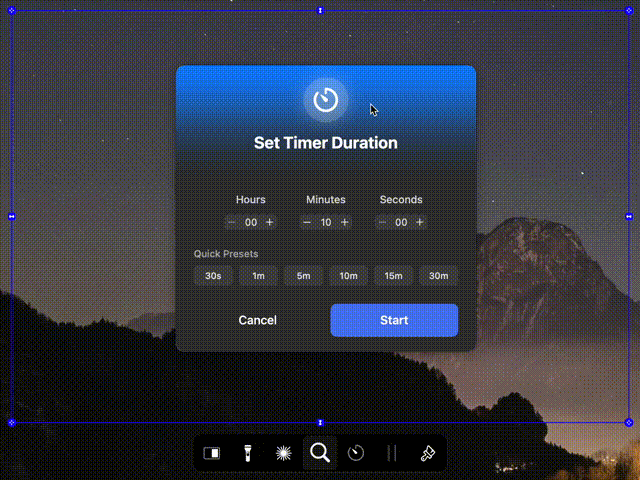Click the bottom edge middle selection handle
The height and width of the screenshot is (480, 640).
(x=320, y=423)
